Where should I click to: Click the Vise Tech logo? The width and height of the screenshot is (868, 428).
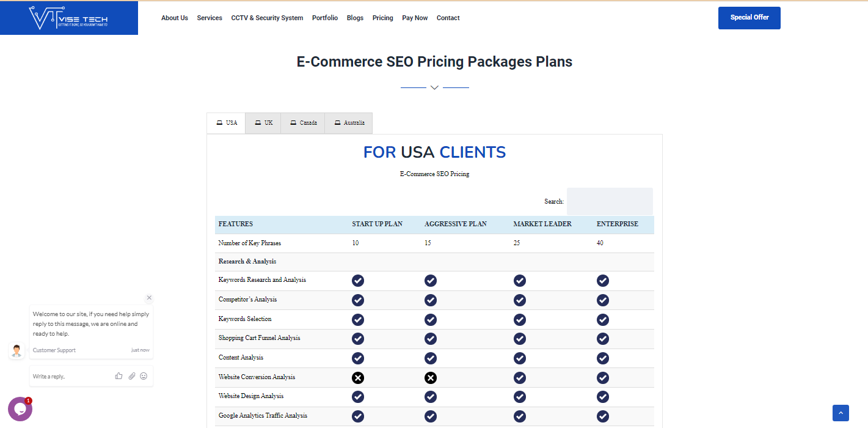tap(68, 18)
